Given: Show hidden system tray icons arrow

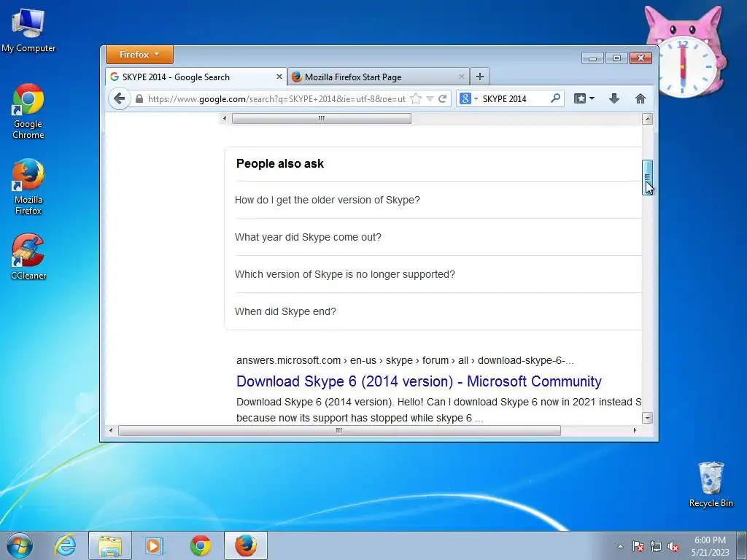Looking at the screenshot, I should [x=620, y=546].
